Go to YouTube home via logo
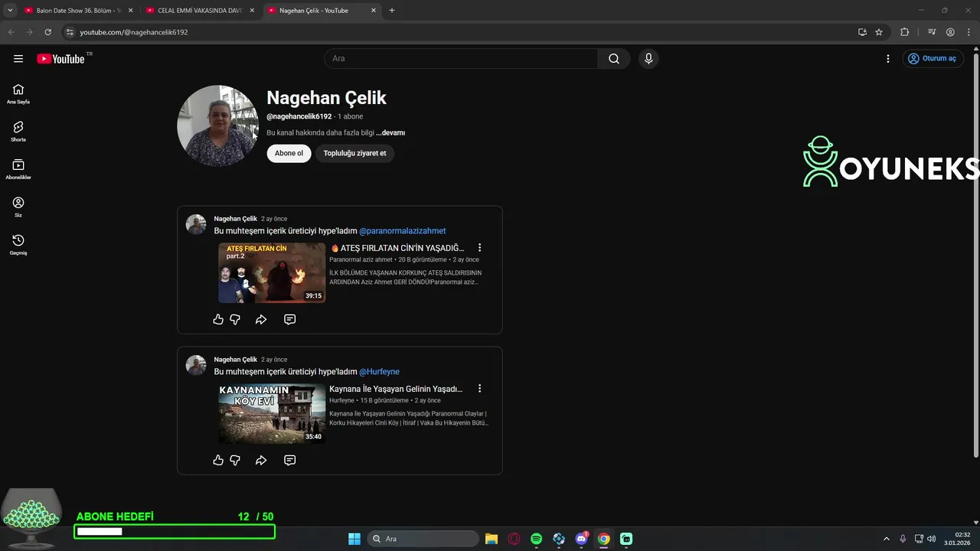The width and height of the screenshot is (980, 551). 60,59
